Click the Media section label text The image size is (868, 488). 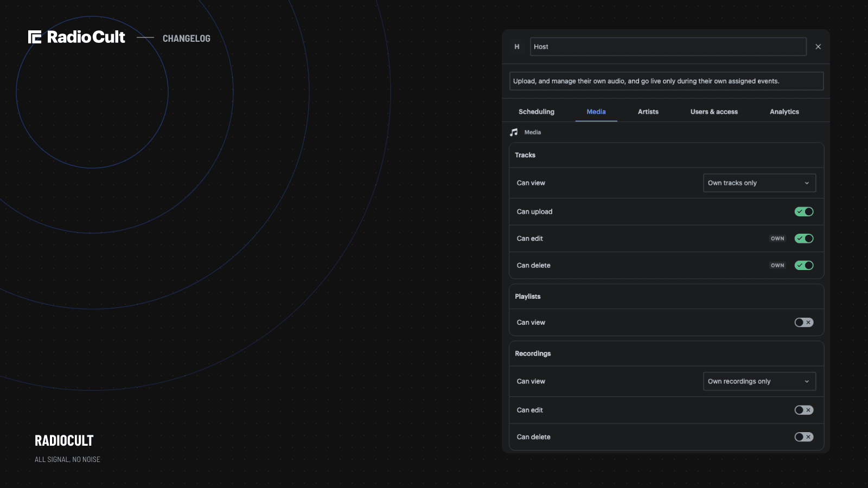[533, 132]
